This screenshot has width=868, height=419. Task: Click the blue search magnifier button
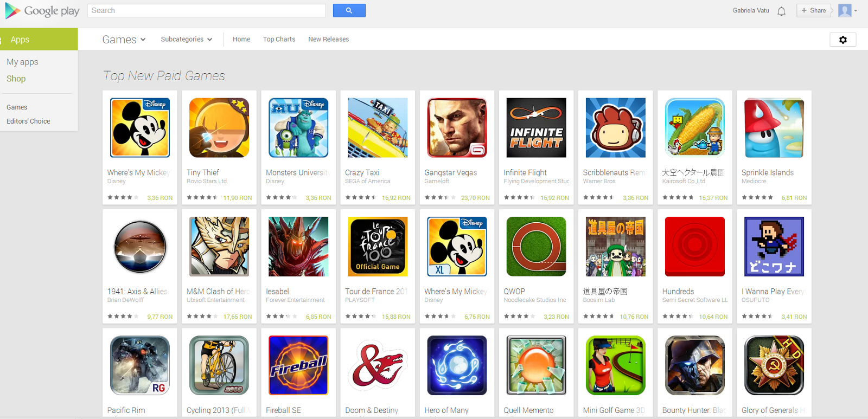(349, 10)
